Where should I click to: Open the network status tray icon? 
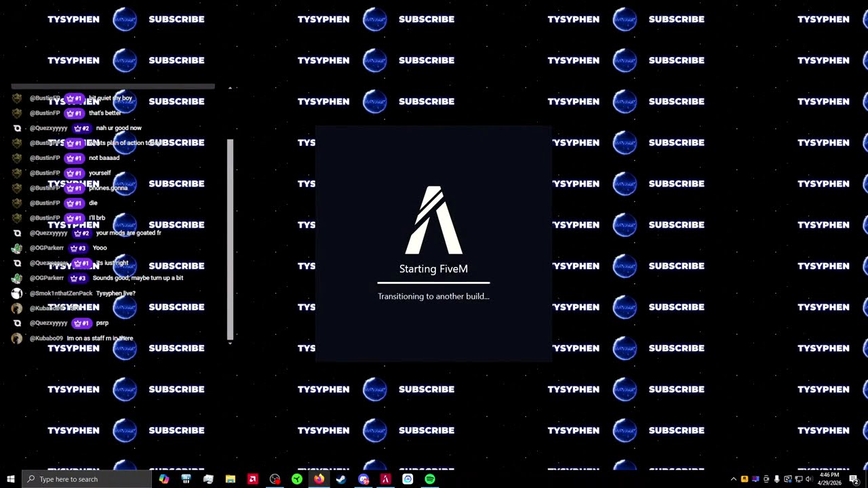click(798, 479)
